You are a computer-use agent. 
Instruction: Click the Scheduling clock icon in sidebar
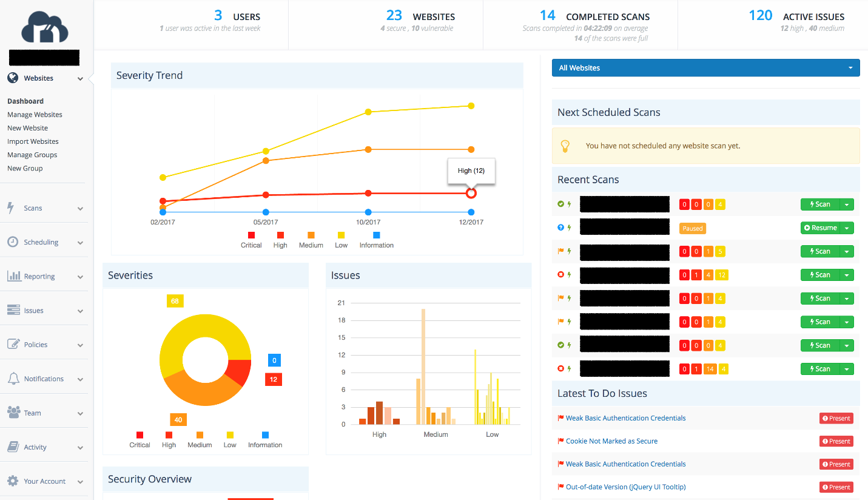(x=13, y=242)
